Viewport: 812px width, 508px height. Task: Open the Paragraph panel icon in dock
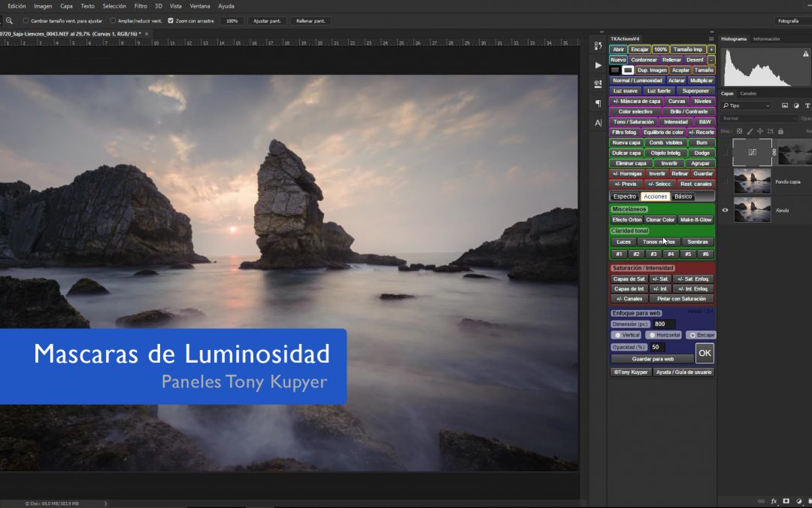tap(598, 103)
